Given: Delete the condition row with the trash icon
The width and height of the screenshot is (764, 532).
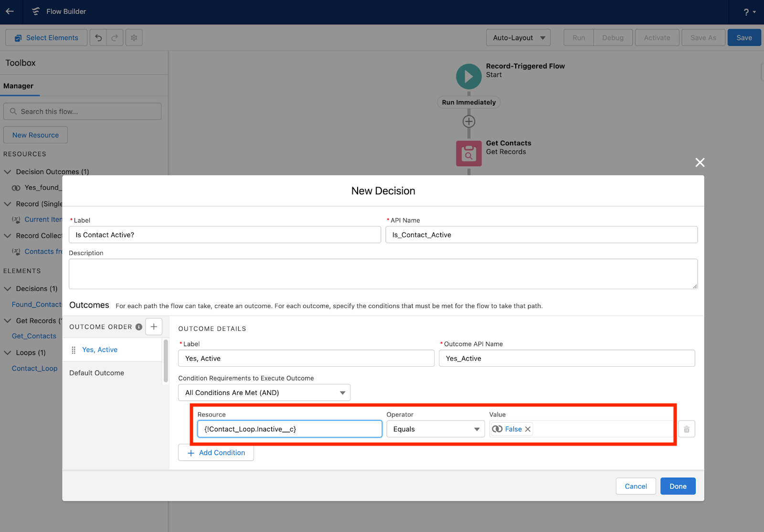Looking at the screenshot, I should coord(687,429).
